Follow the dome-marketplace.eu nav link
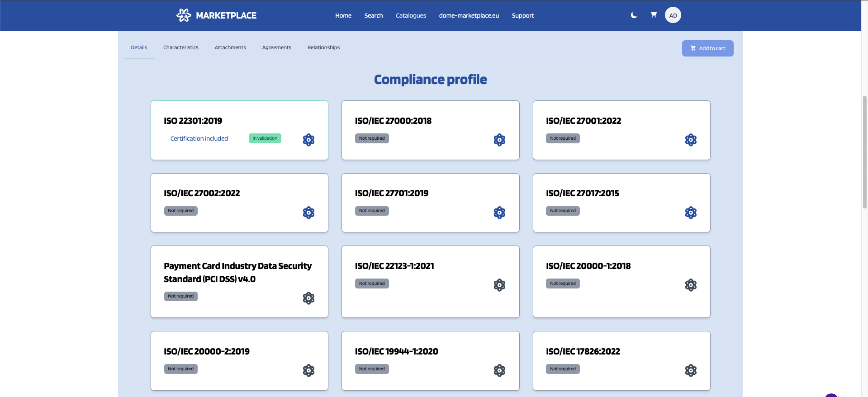This screenshot has height=397, width=868. click(x=469, y=15)
